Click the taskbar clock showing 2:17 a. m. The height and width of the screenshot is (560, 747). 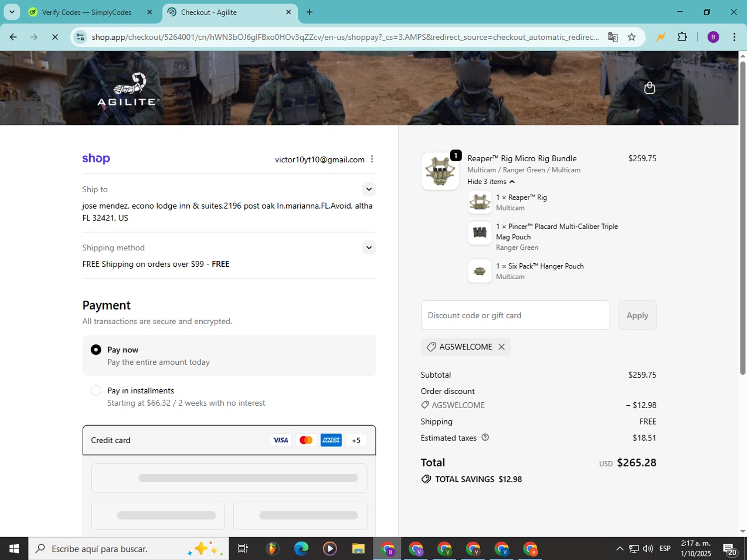[x=696, y=549]
